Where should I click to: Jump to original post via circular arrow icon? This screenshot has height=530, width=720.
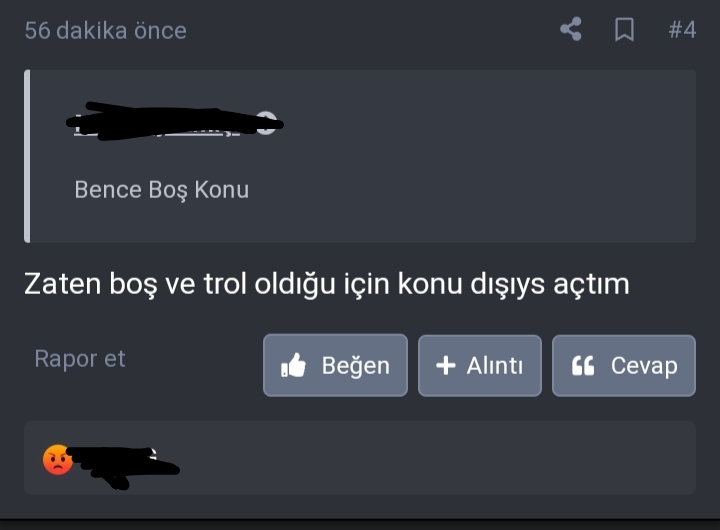(x=266, y=123)
